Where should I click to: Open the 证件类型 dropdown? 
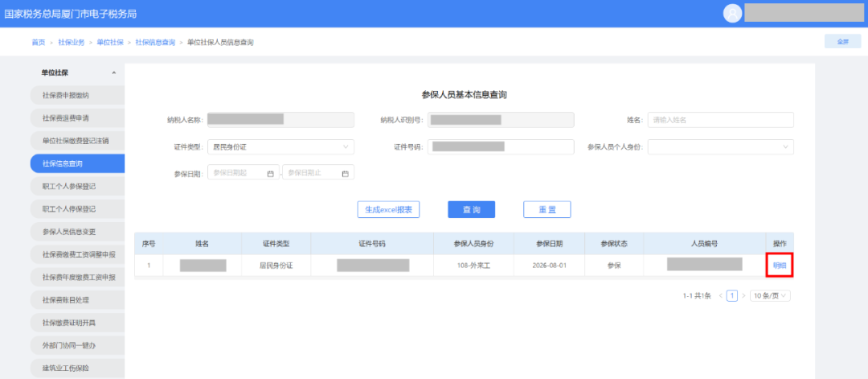point(280,146)
